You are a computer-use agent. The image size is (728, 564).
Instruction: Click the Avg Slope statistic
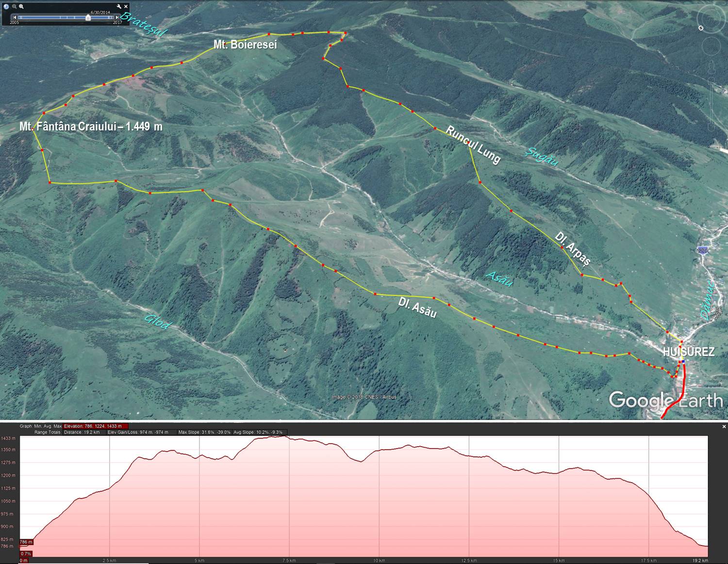pos(258,432)
